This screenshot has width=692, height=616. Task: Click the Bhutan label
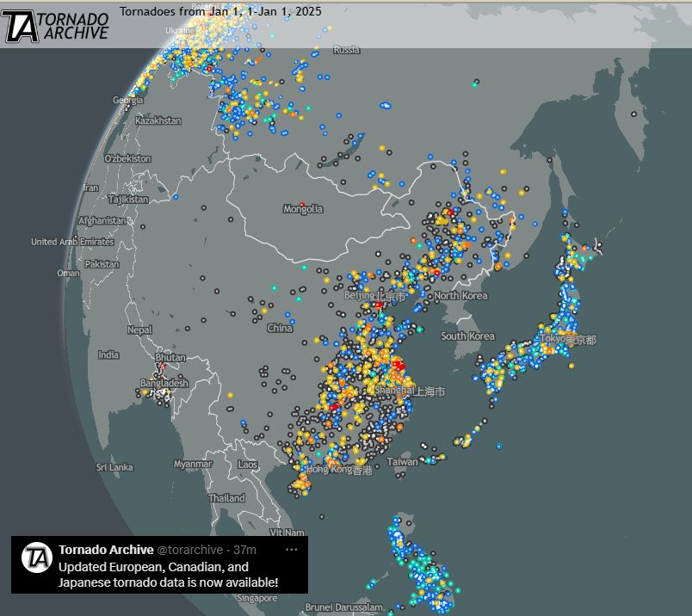(170, 357)
